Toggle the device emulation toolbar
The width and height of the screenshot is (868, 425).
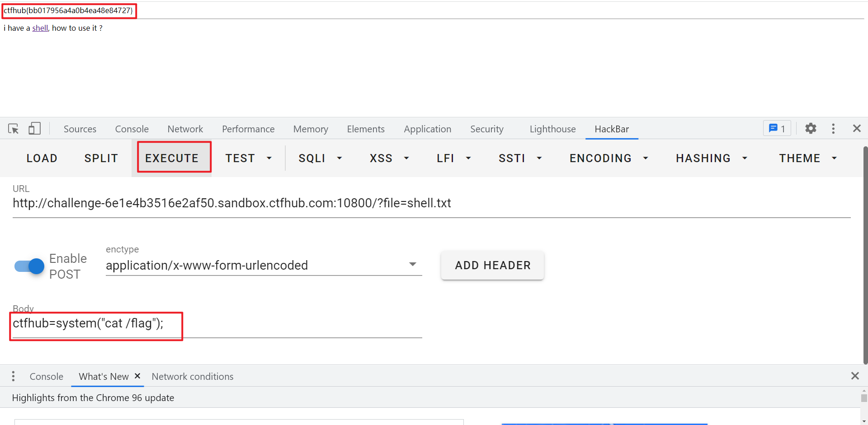(34, 129)
